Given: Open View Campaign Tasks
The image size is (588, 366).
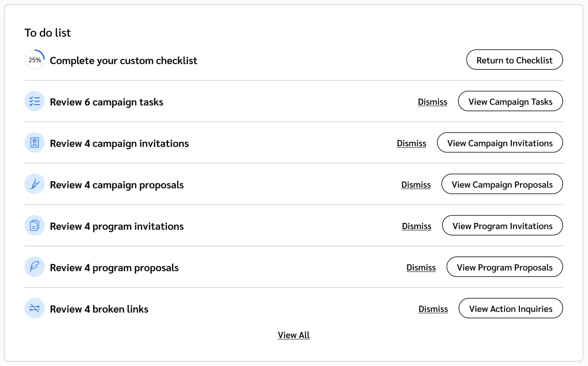Looking at the screenshot, I should (x=511, y=101).
